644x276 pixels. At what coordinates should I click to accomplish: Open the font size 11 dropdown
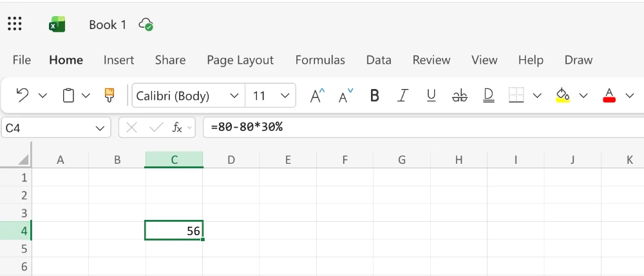point(285,96)
